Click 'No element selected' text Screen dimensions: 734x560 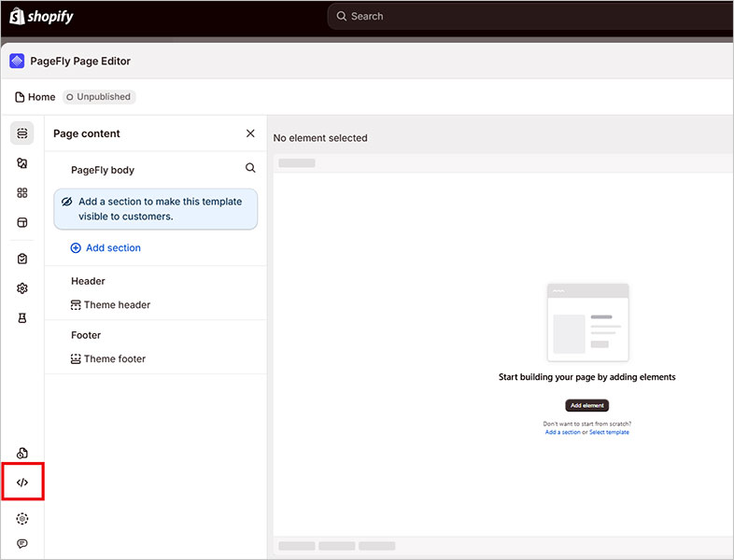tap(320, 138)
